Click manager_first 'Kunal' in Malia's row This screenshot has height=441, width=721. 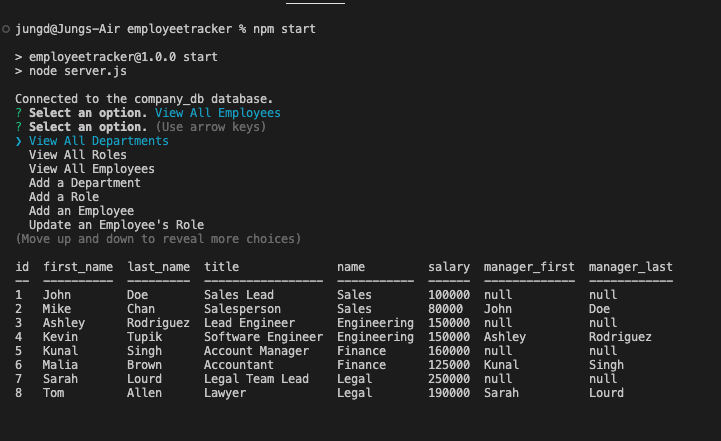click(x=501, y=365)
